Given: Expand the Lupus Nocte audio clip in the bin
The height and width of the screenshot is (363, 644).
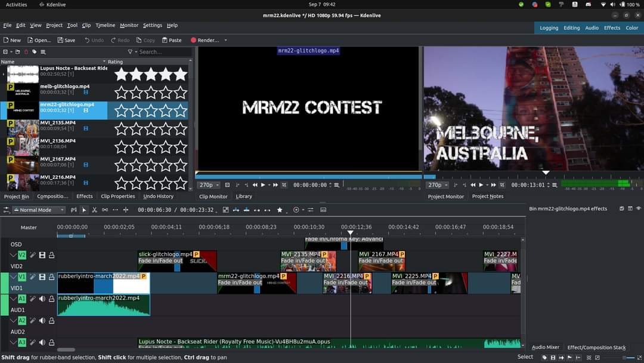Looking at the screenshot, I should (4, 75).
